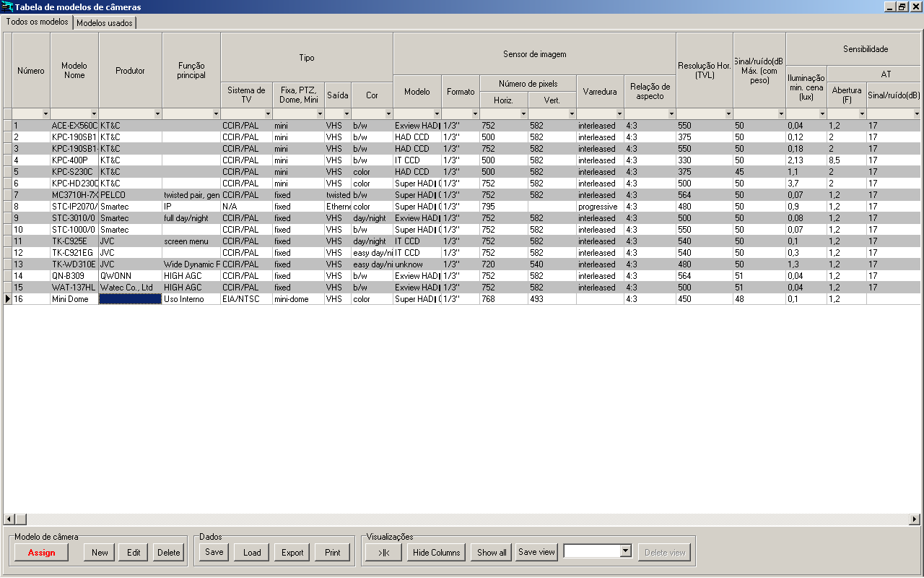924x578 pixels.
Task: Select the KPC-S230C model cell
Action: (74, 172)
